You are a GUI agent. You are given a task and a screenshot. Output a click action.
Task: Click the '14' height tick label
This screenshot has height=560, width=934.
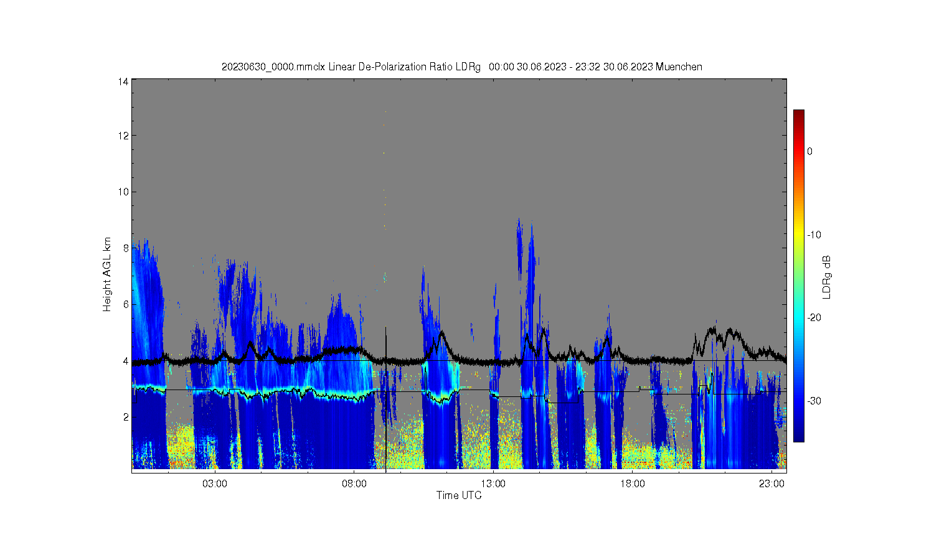[x=123, y=82]
